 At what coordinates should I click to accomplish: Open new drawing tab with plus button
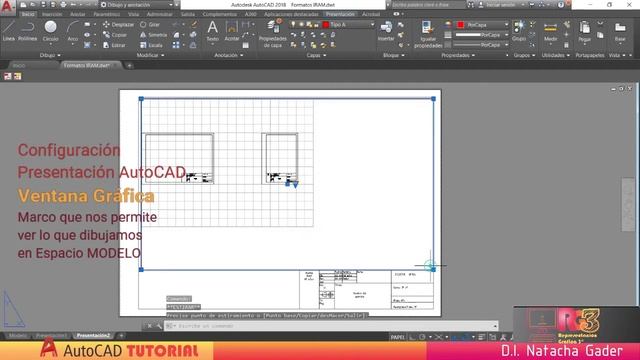[129, 65]
